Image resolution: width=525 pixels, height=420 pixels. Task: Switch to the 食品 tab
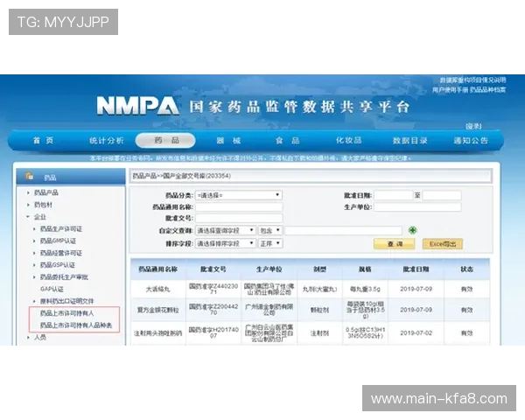click(x=288, y=140)
